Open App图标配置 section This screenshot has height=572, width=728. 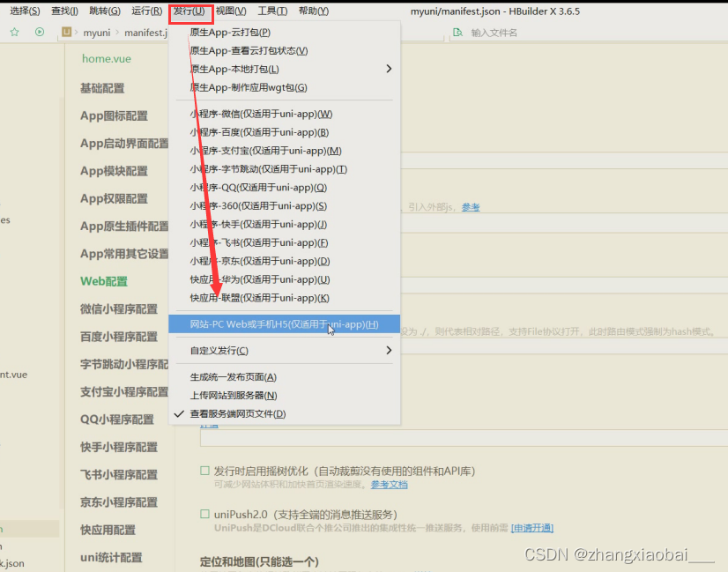point(114,115)
